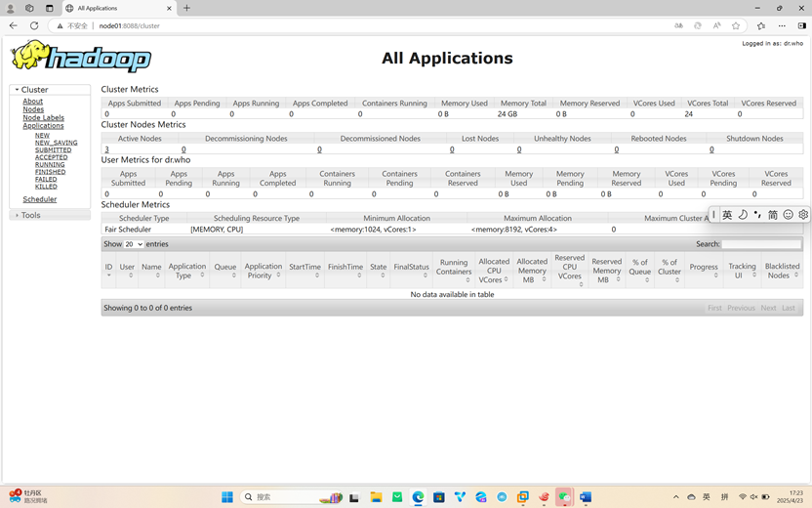Click the translate page icon
This screenshot has height=508, width=812.
tap(678, 25)
